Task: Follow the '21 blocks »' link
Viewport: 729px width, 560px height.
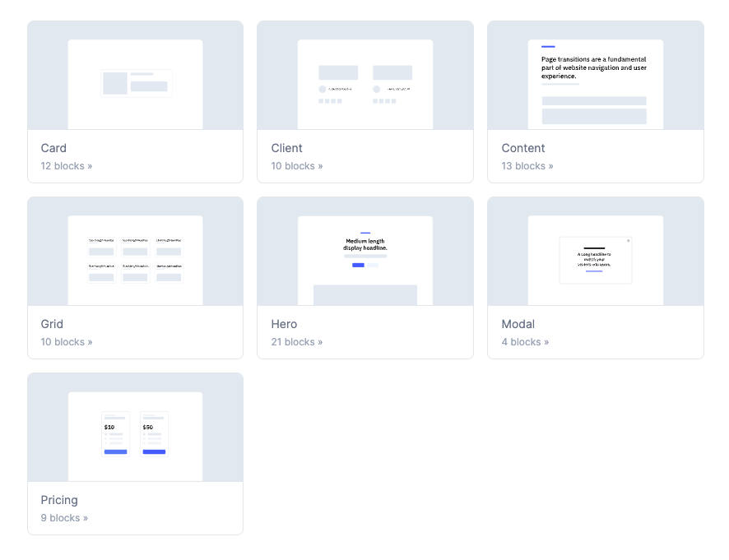Action: (297, 342)
